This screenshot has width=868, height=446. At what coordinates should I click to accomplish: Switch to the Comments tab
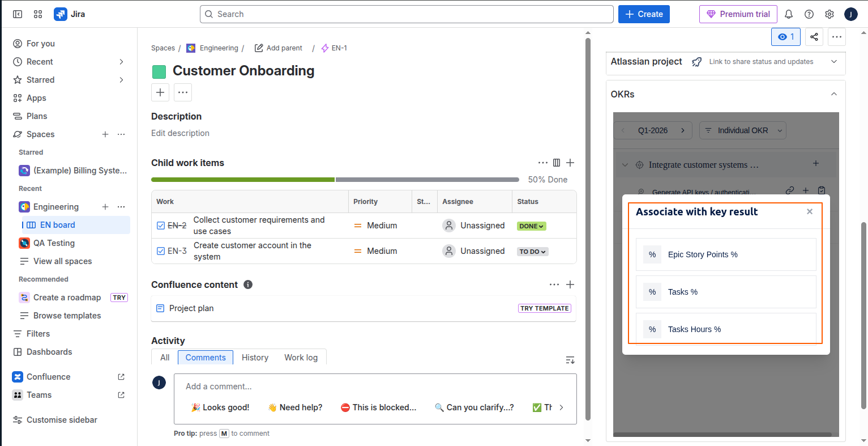[206, 358]
